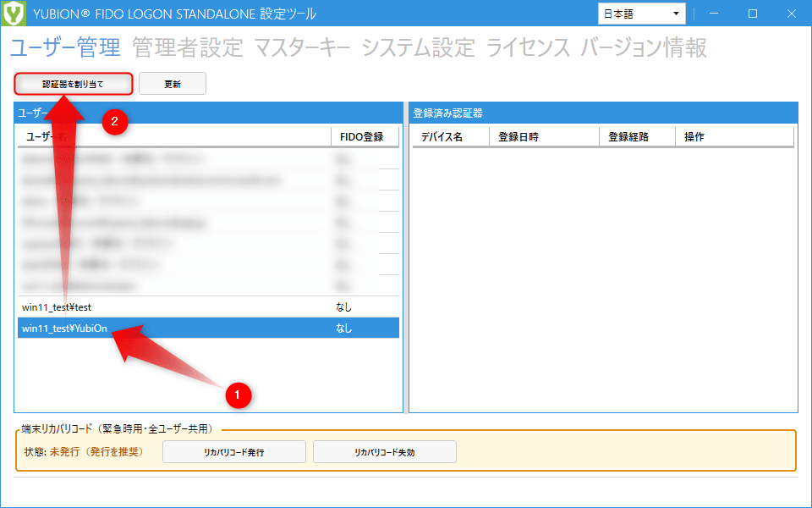Open the システム設定 tab
The height and width of the screenshot is (508, 812).
(419, 47)
